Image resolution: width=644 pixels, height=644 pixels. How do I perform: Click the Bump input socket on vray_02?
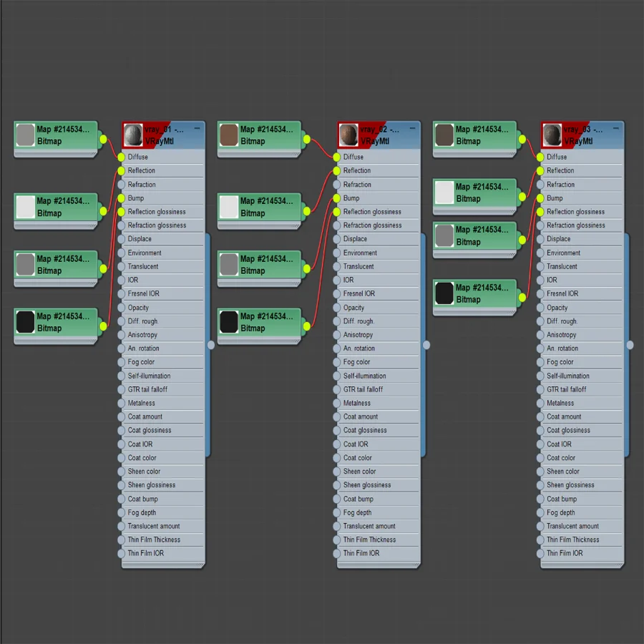[x=337, y=198]
